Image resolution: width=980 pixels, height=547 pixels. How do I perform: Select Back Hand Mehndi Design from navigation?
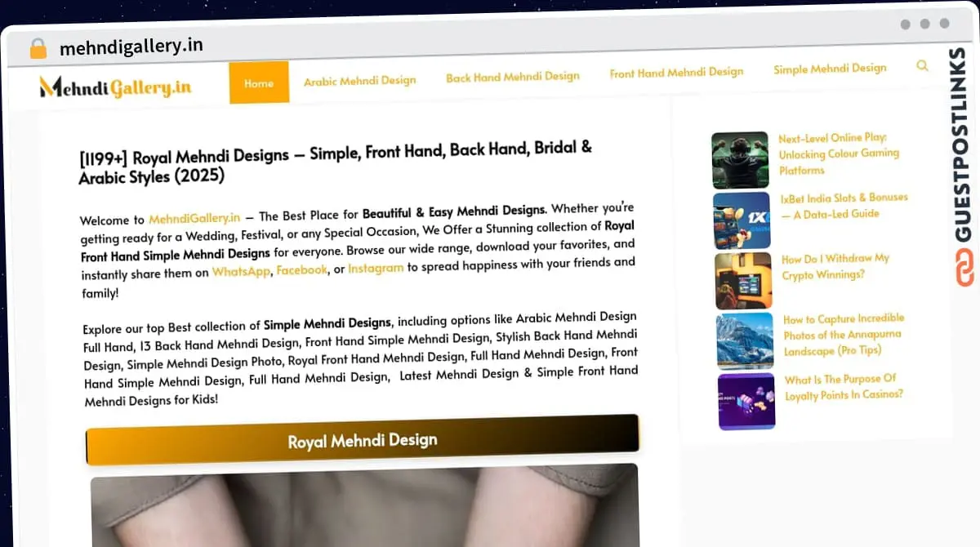pyautogui.click(x=513, y=76)
